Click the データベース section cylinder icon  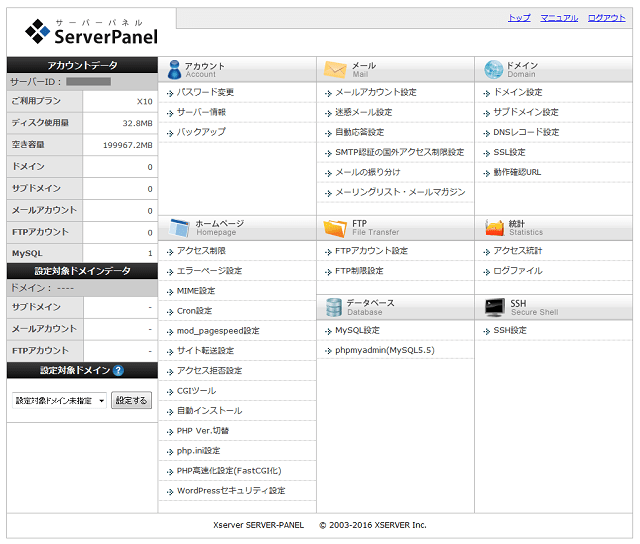coord(334,307)
